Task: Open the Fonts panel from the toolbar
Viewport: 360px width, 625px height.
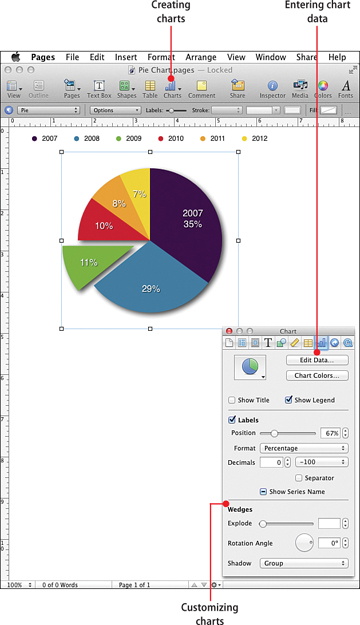Action: pos(346,89)
